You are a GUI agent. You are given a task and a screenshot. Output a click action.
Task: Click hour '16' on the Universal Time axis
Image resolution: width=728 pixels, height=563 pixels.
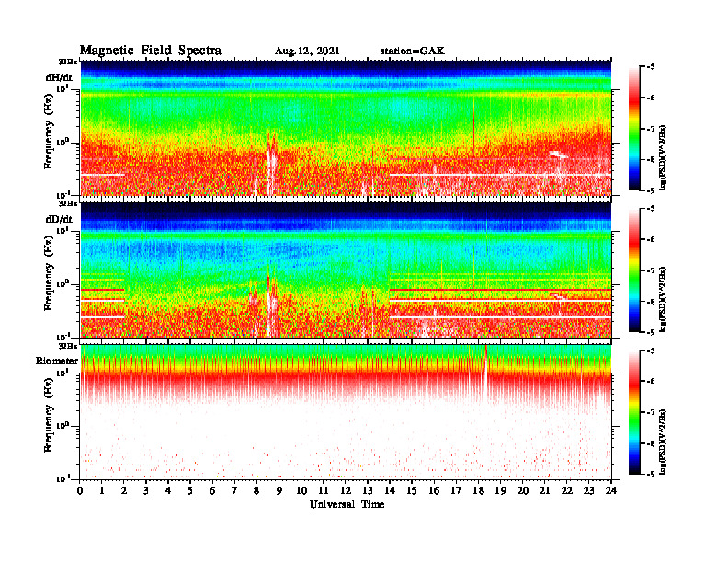434,490
